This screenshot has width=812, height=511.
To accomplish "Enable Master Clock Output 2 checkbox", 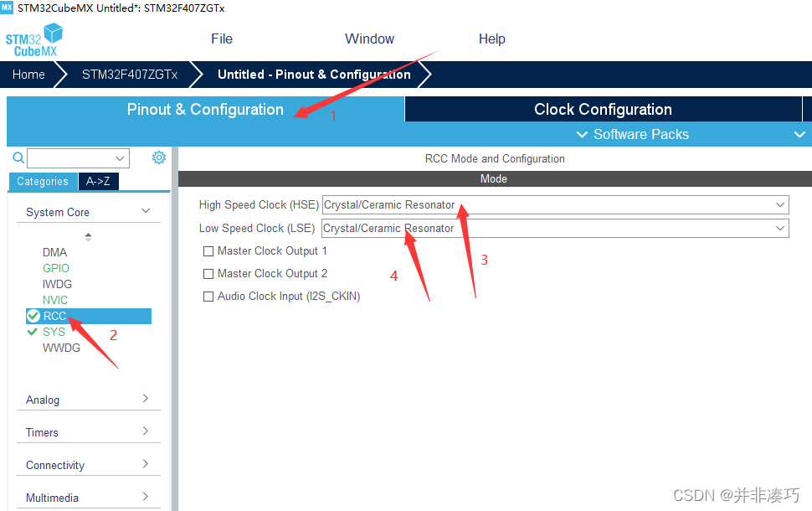I will [x=208, y=274].
